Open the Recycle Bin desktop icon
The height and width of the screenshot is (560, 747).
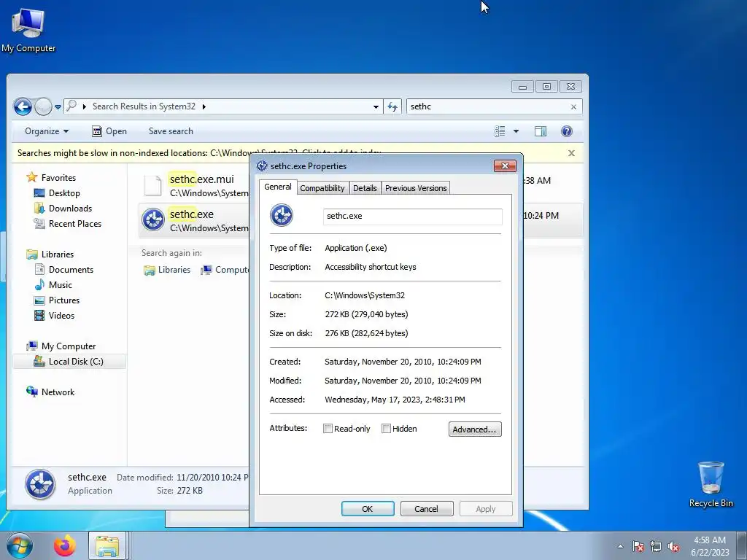coord(711,484)
